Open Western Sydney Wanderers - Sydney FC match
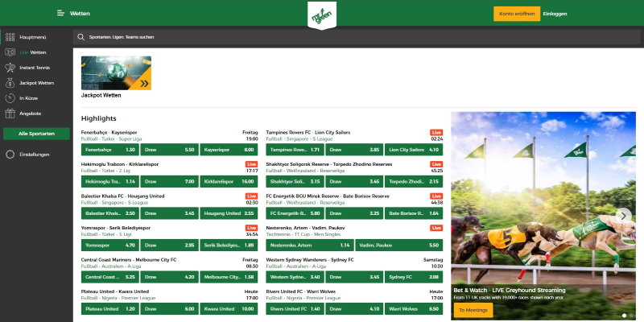The image size is (644, 322). (x=310, y=260)
